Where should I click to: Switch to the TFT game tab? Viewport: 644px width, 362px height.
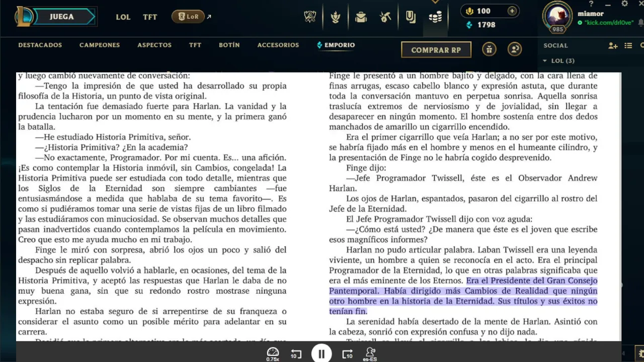click(x=150, y=17)
